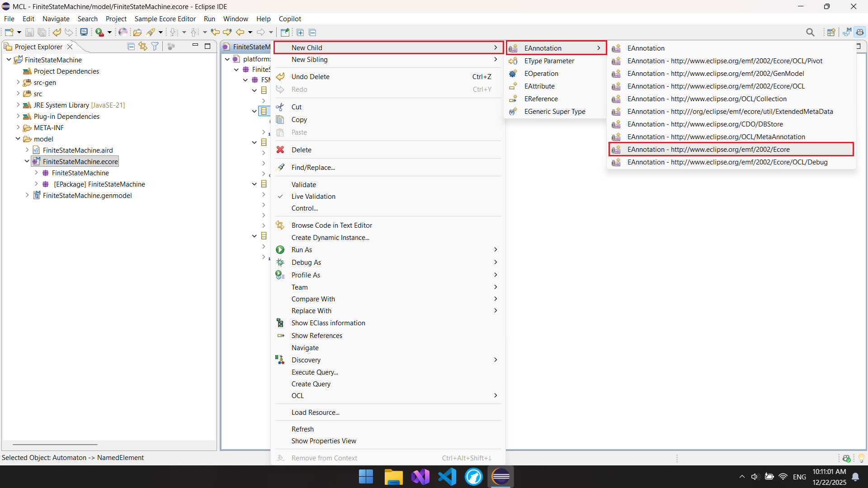Screen dimensions: 868x488
Task: Click the New wizard toolbar icon
Action: pyautogui.click(x=9, y=32)
